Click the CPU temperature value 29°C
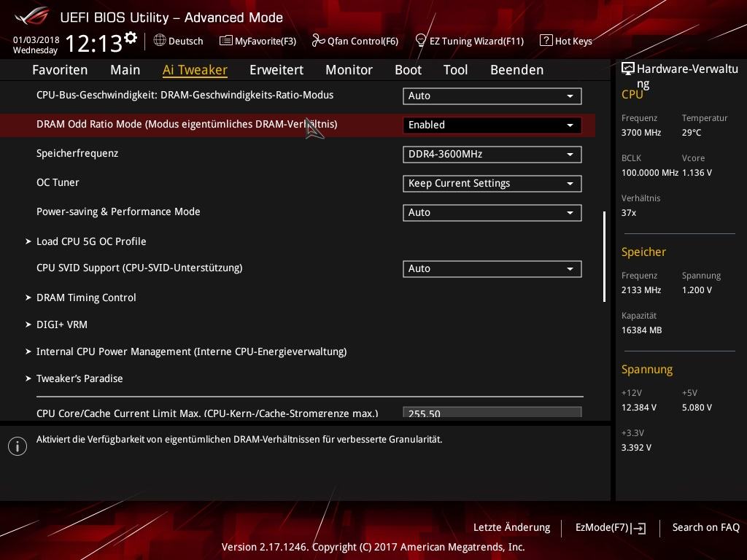The width and height of the screenshot is (747, 560). point(692,133)
